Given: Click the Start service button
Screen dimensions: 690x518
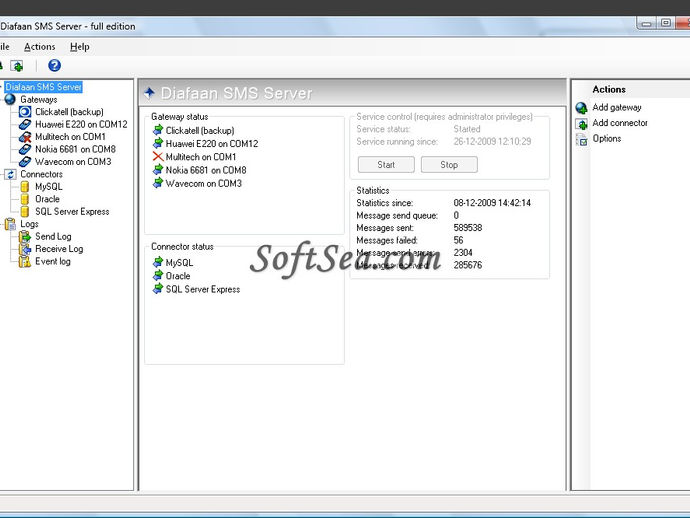Looking at the screenshot, I should tap(386, 165).
